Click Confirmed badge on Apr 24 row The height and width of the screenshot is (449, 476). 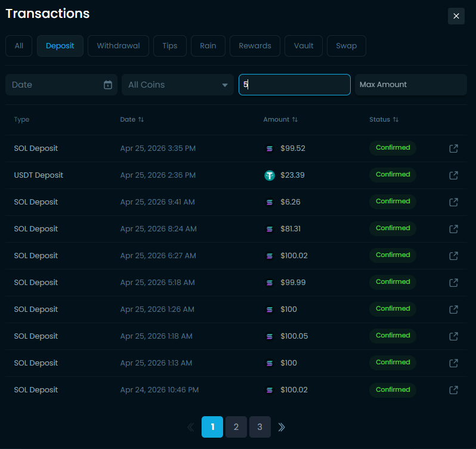tap(392, 390)
